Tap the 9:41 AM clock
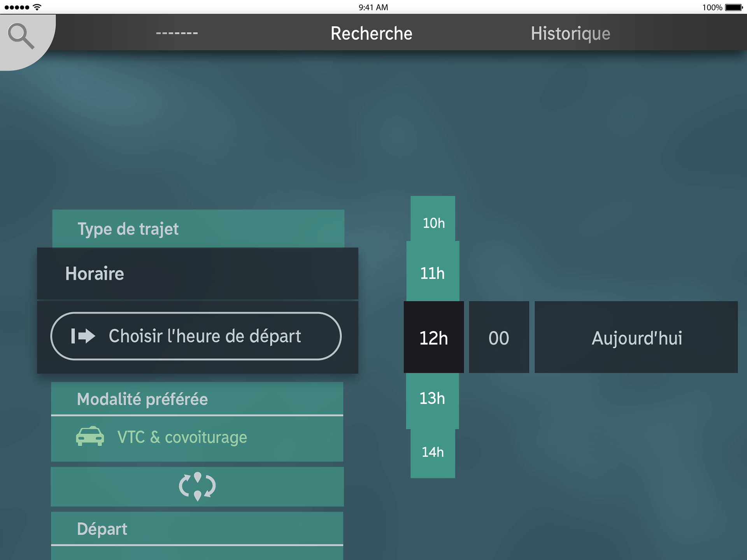 pos(373,7)
